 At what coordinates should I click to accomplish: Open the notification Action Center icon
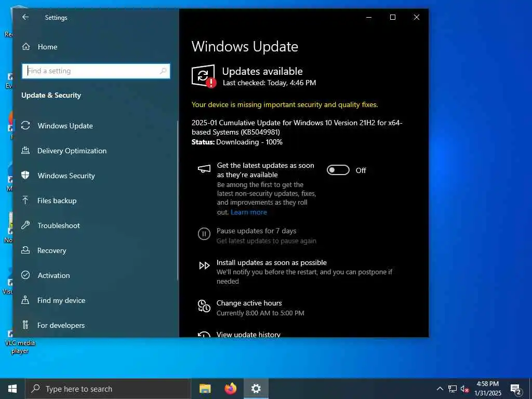click(516, 390)
